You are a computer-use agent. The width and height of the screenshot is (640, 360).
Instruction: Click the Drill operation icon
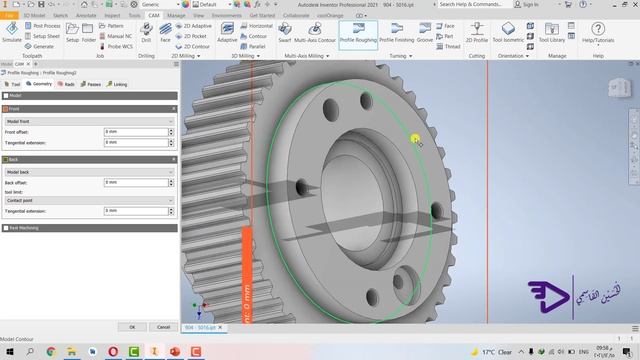click(x=146, y=32)
